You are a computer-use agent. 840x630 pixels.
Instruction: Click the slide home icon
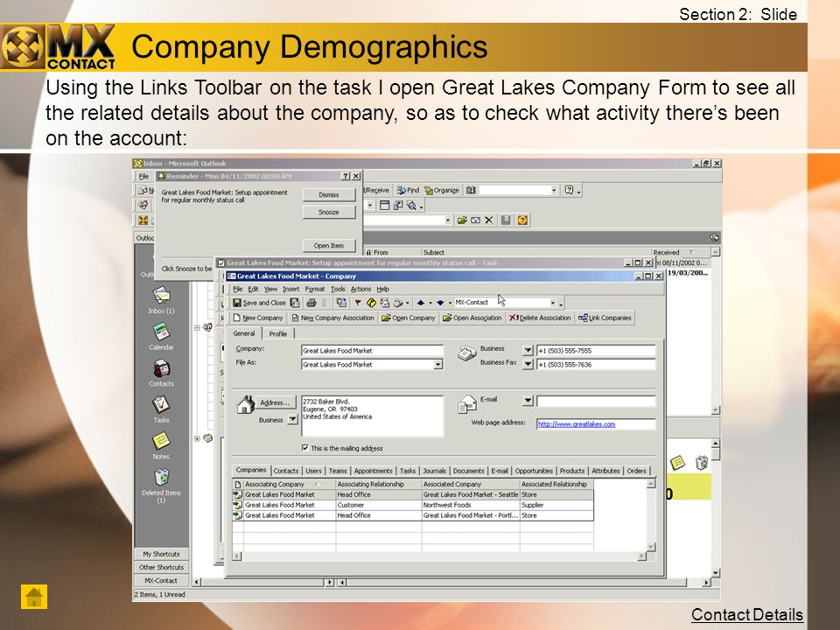34,596
